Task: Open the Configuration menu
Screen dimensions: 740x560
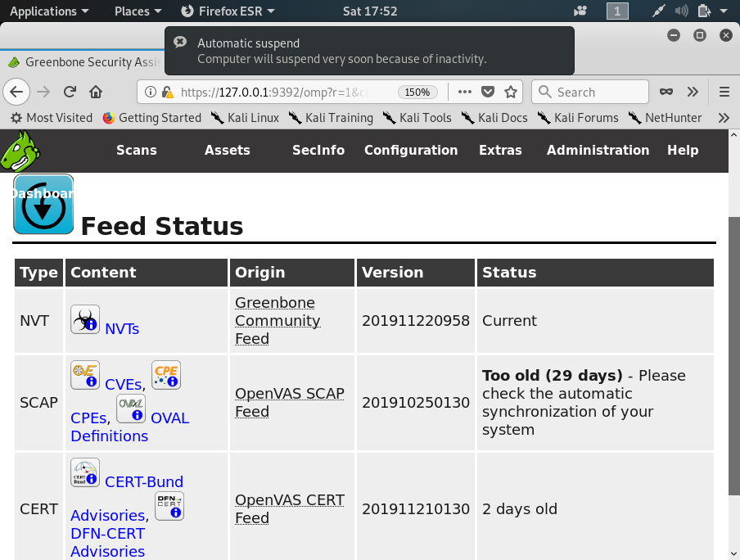Action: pos(411,150)
